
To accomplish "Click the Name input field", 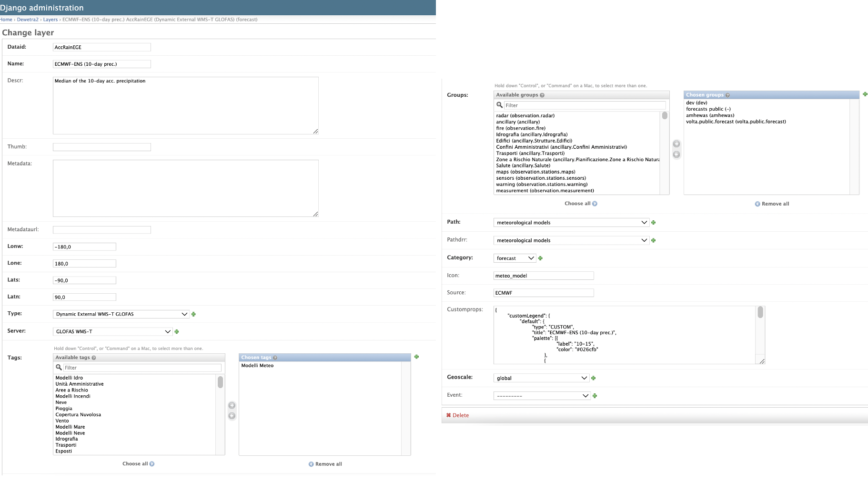I will coord(102,64).
